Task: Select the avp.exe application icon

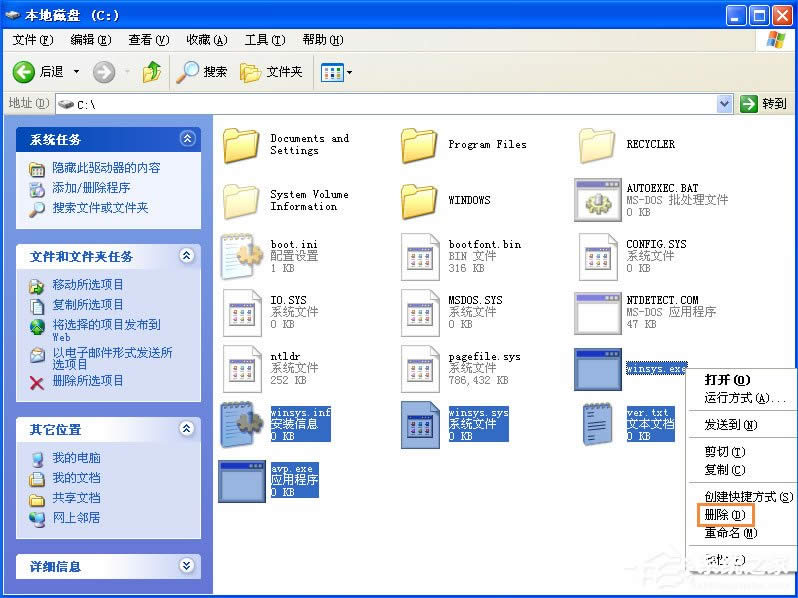Action: click(x=241, y=481)
